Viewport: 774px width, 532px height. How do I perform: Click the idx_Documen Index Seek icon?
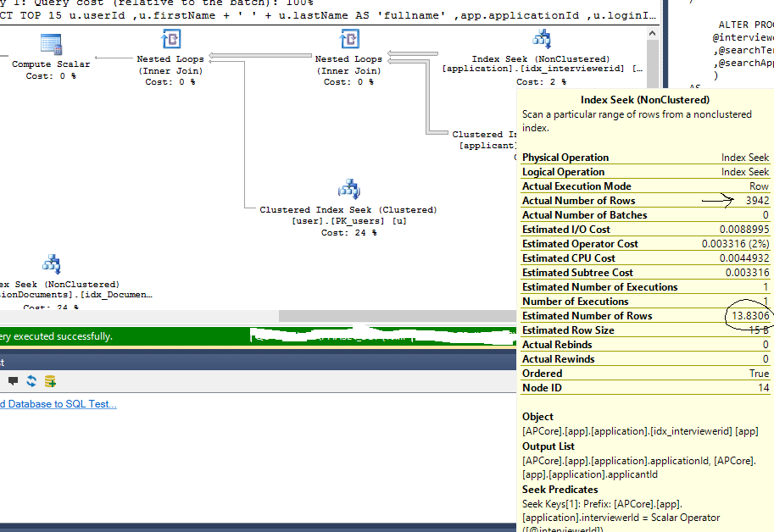[x=52, y=264]
